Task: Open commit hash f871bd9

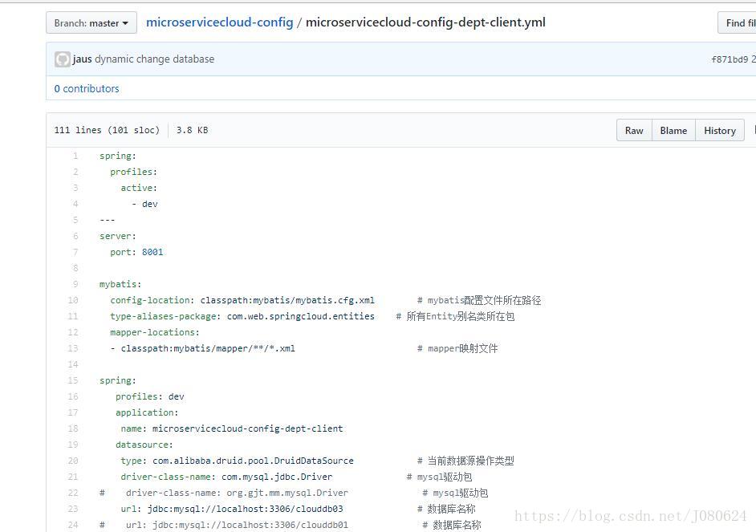Action: coord(730,59)
